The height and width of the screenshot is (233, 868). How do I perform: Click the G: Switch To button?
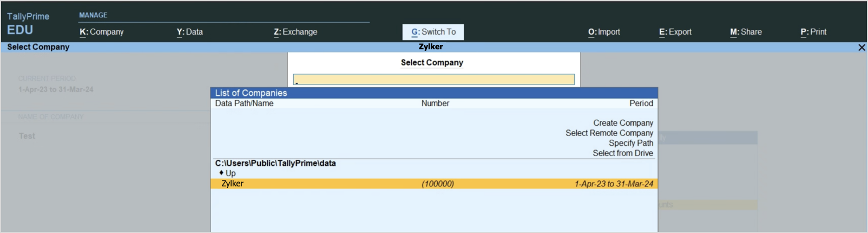coord(433,32)
